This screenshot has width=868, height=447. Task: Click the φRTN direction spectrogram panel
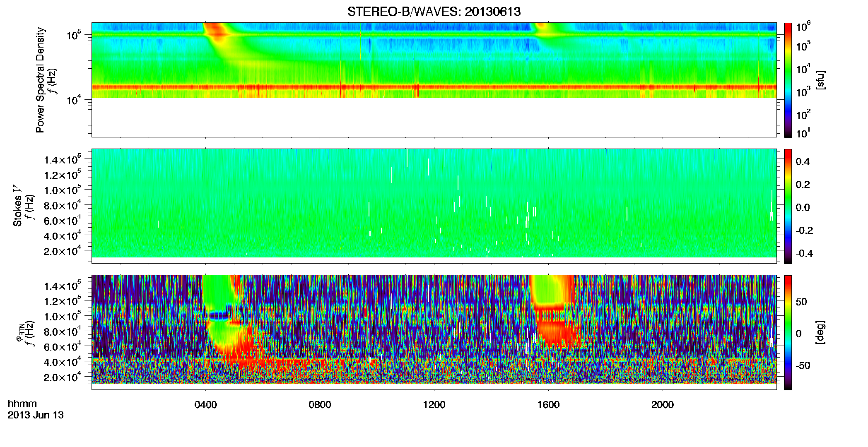tap(434, 332)
